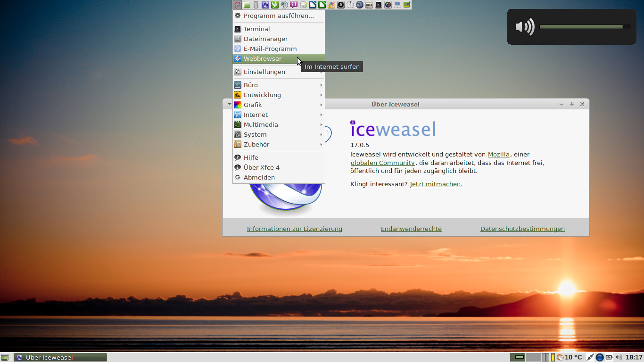Expand the System submenu
The height and width of the screenshot is (362, 644).
click(279, 134)
